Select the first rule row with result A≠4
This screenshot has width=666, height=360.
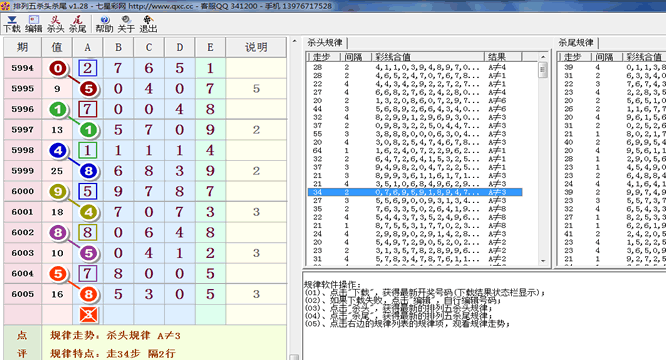coord(415,67)
